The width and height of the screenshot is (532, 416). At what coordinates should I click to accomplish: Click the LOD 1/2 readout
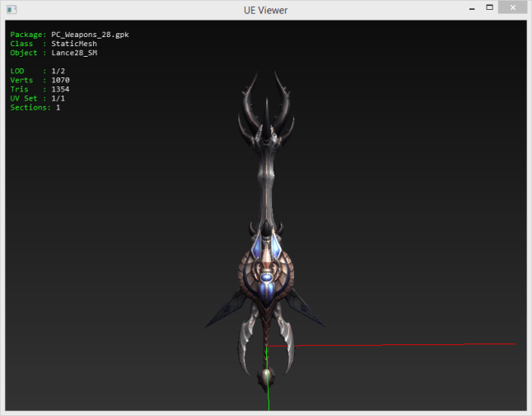pos(58,71)
